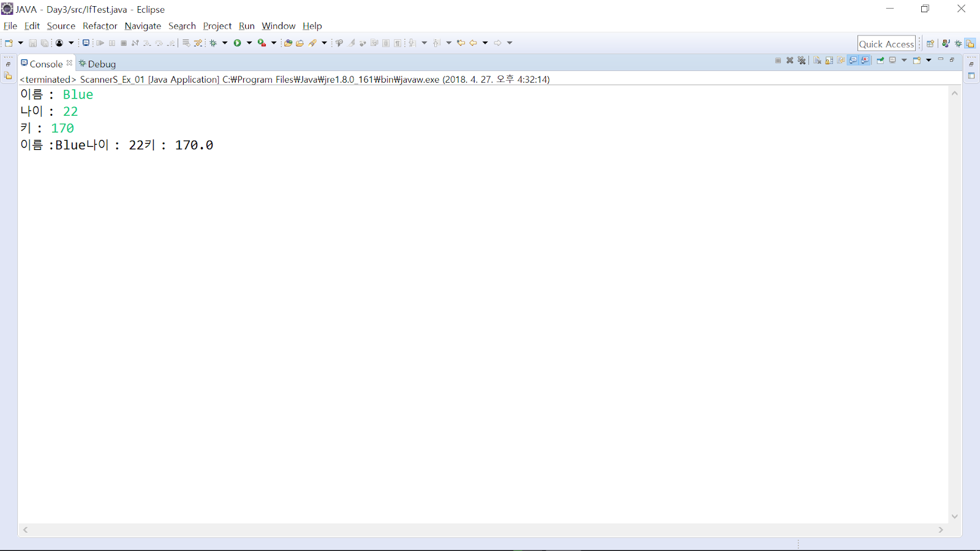This screenshot has height=551, width=980.
Task: Pin the Console view
Action: [x=880, y=60]
